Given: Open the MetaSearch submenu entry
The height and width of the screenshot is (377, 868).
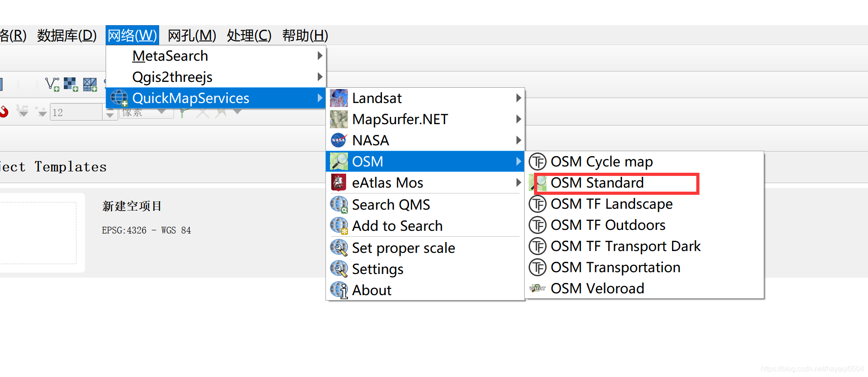Looking at the screenshot, I should [x=216, y=56].
